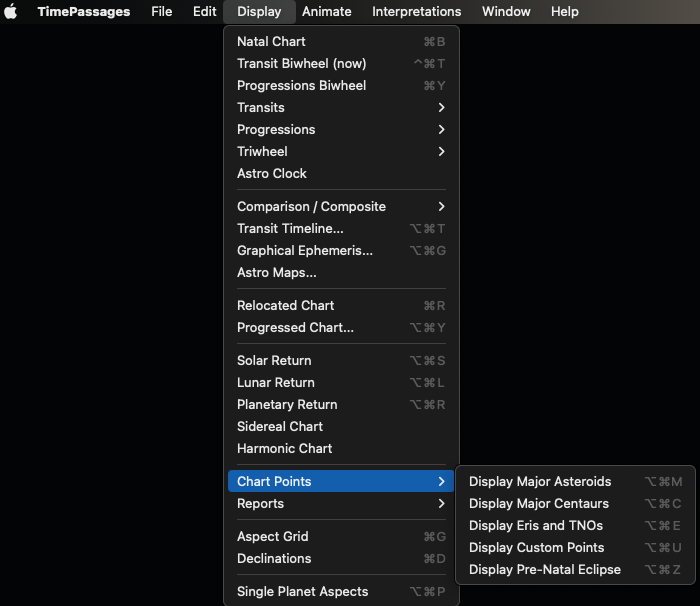Toggle Display Eris and TNOs
The image size is (700, 606).
coord(575,526)
